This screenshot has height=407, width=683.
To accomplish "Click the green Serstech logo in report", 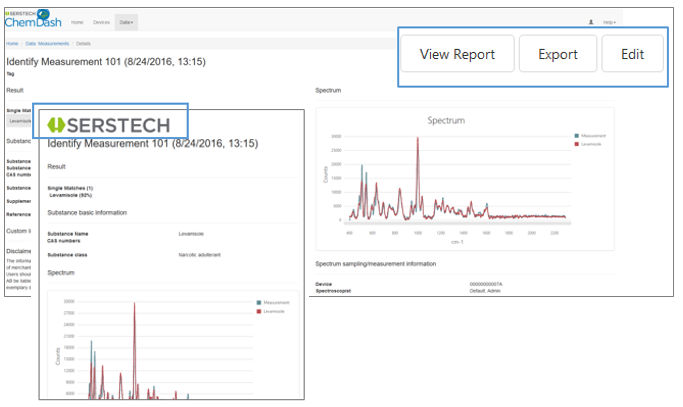I will coord(108,125).
